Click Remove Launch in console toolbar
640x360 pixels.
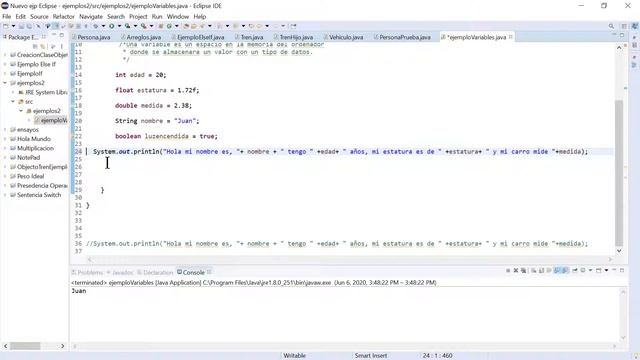coord(516,270)
